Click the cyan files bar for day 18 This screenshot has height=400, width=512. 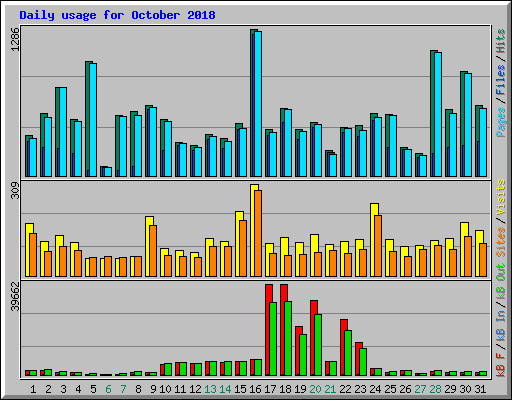pyautogui.click(x=288, y=143)
